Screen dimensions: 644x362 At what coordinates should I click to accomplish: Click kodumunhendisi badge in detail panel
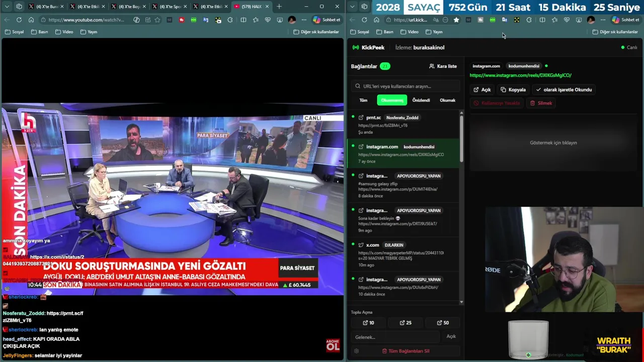point(524,66)
